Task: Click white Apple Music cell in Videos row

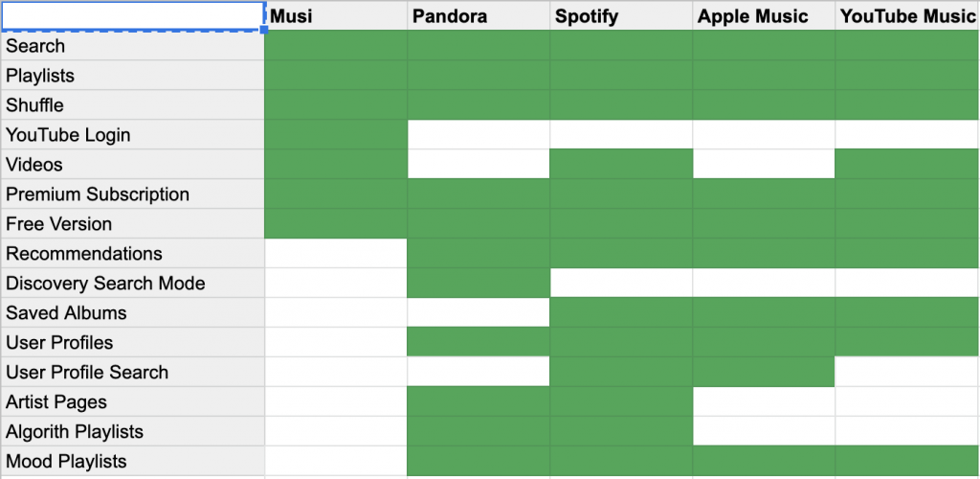Action: click(x=764, y=165)
